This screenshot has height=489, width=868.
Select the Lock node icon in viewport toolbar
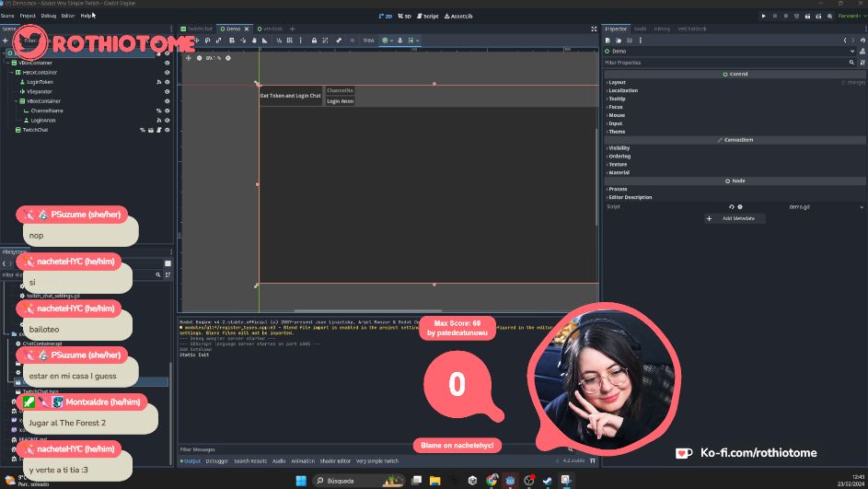(x=314, y=41)
